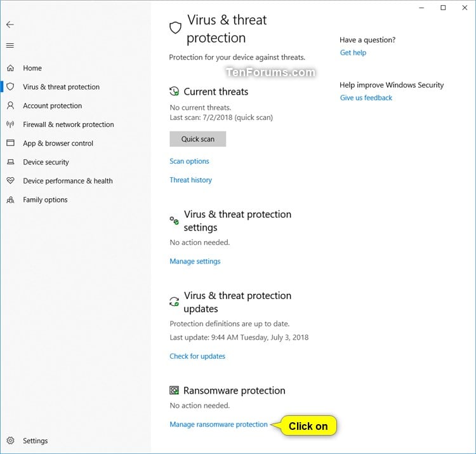Screen dimensions: 476x454
Task: Select the Account protection person icon
Action: (x=10, y=105)
